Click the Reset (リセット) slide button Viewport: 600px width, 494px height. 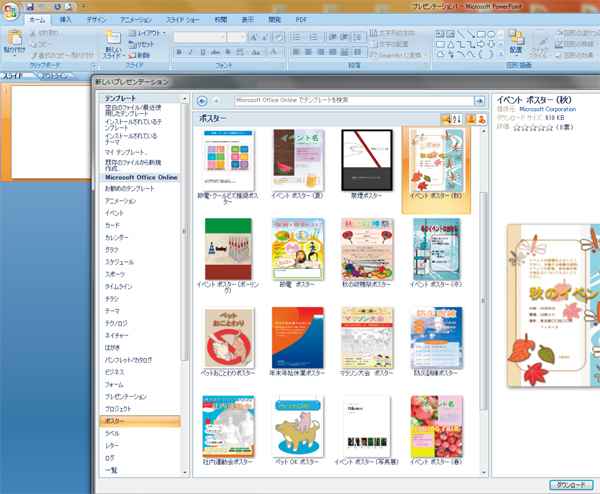click(141, 44)
